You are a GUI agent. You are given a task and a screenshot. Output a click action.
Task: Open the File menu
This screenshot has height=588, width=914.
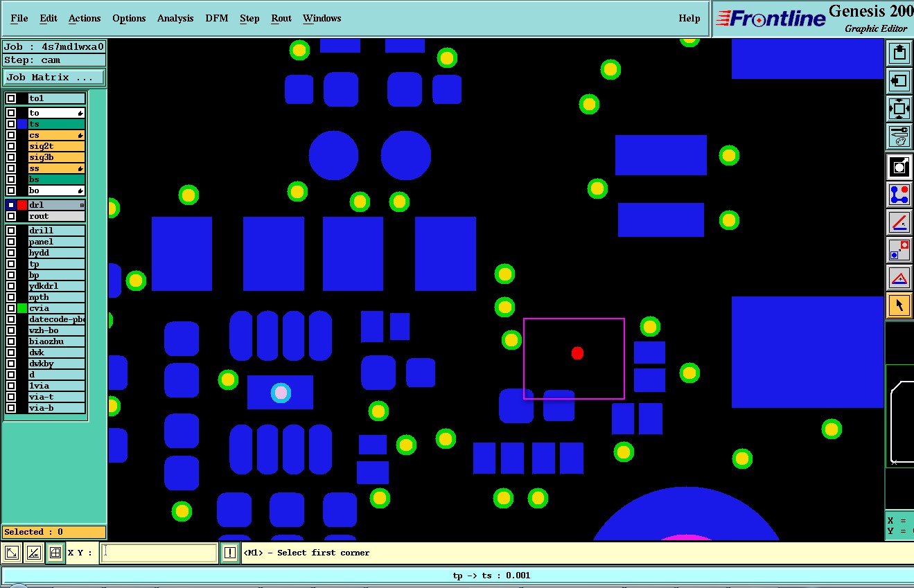(x=19, y=18)
